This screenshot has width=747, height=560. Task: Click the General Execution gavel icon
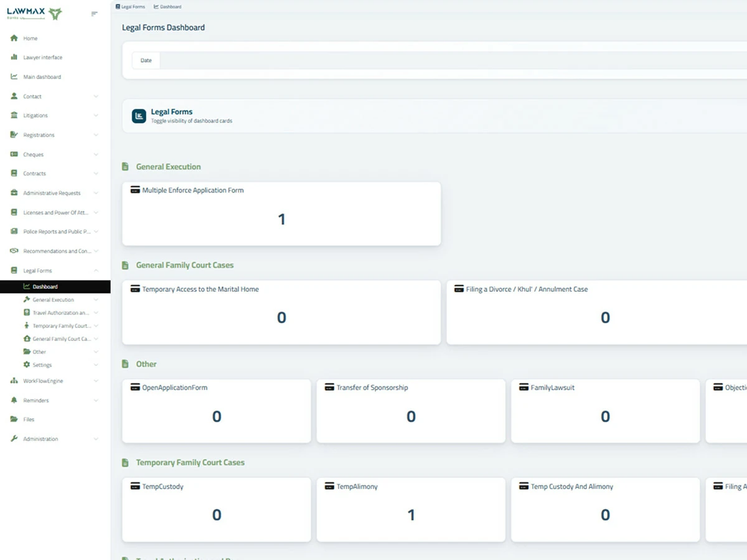27,299
